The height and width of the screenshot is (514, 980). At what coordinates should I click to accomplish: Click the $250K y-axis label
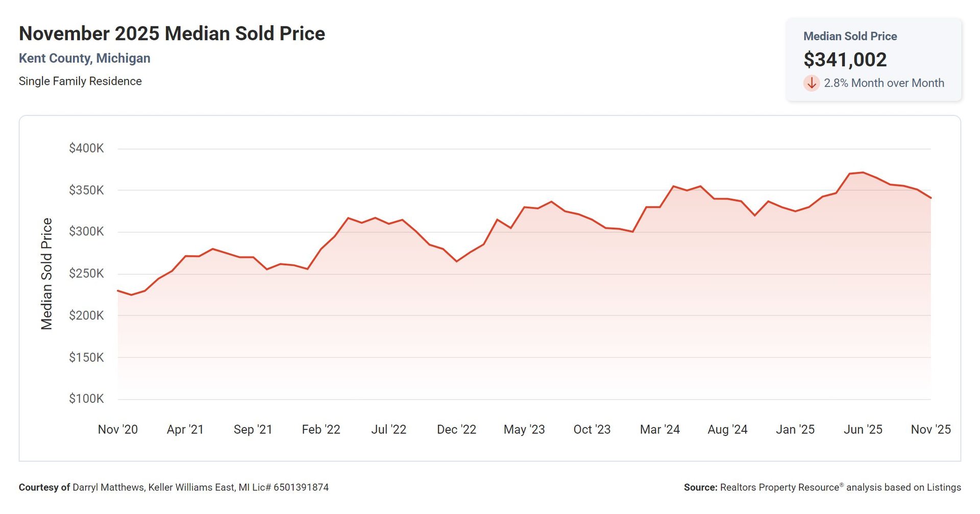click(86, 274)
